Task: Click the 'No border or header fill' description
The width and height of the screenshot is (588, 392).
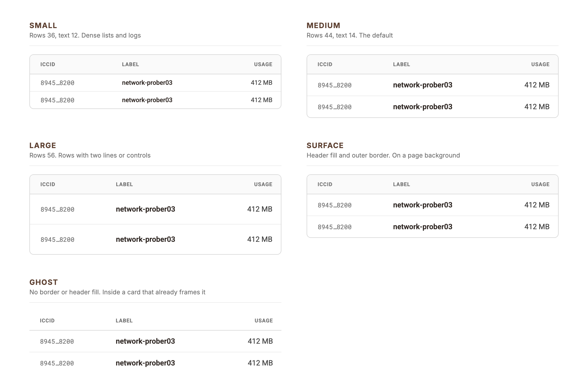Action: click(65, 292)
